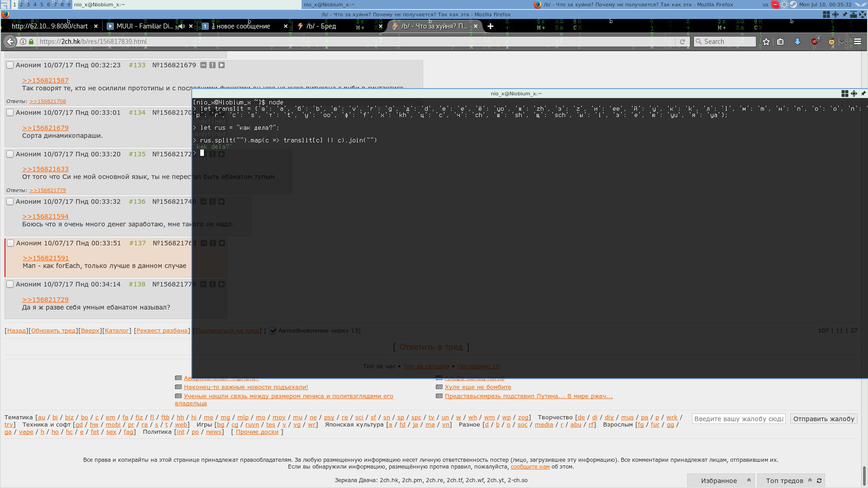
Task: Click the news icon beside 'Наконец-то важные новости'
Action: [x=178, y=387]
